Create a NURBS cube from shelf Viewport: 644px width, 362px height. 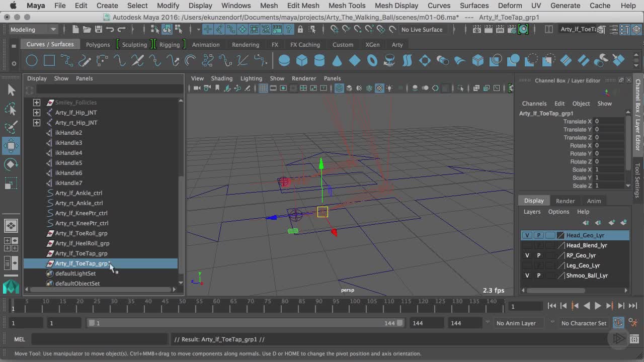pyautogui.click(x=302, y=61)
